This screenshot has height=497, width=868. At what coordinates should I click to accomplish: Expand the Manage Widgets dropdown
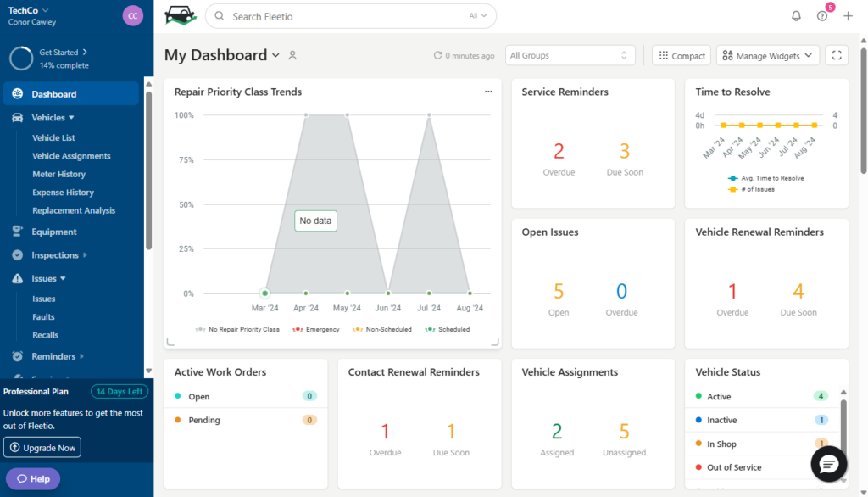tap(767, 54)
